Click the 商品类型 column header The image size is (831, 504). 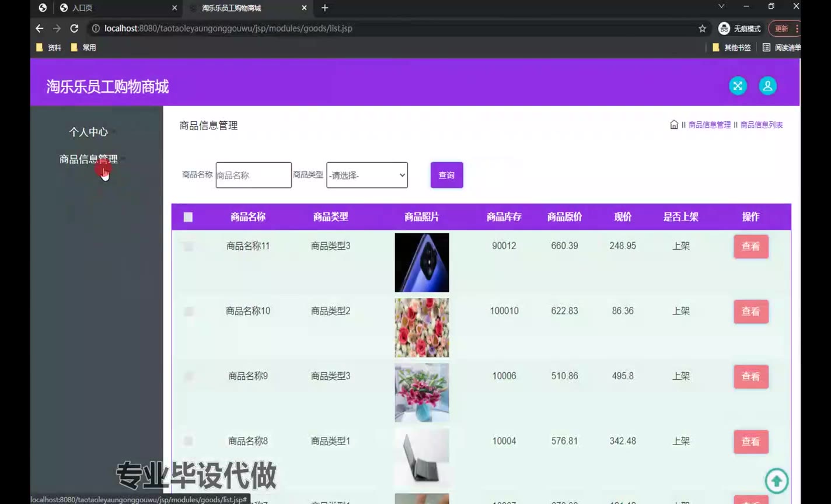pyautogui.click(x=330, y=217)
